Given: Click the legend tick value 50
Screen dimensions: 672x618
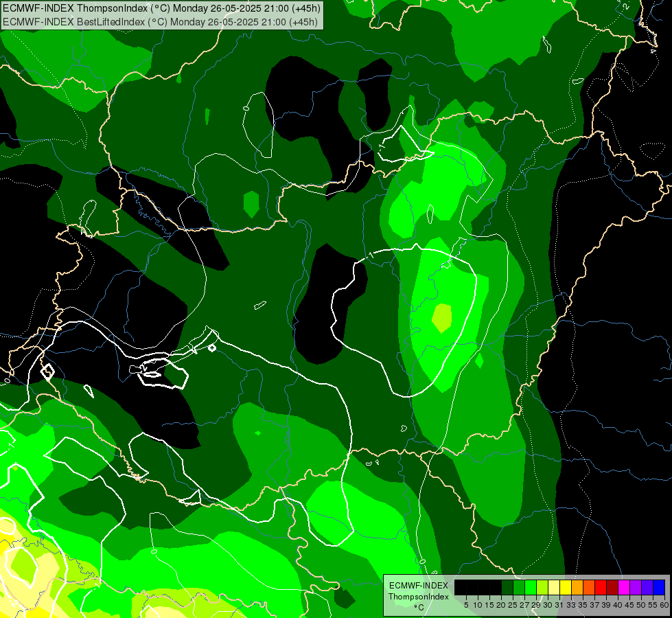Looking at the screenshot, I should (x=641, y=605).
